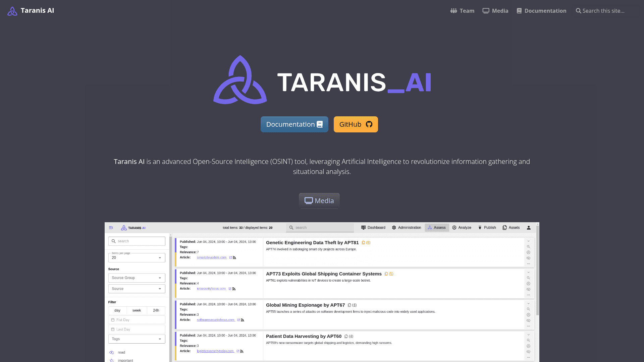Open the Source dropdown

pos(137,289)
